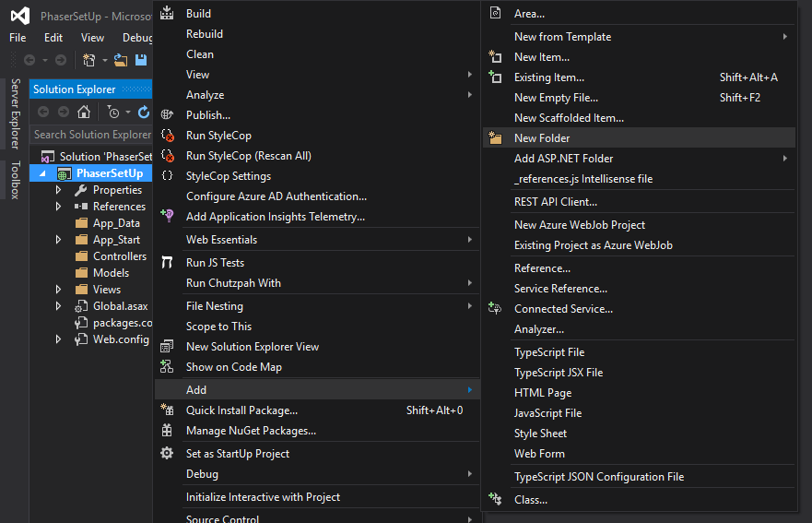
Task: Click the Class item icon
Action: pyautogui.click(x=495, y=499)
